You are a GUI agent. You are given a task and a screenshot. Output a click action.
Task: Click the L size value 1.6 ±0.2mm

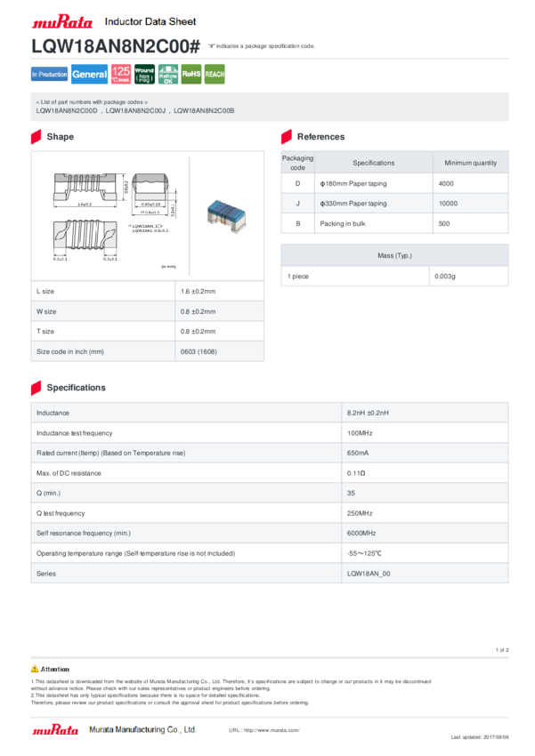tap(199, 292)
